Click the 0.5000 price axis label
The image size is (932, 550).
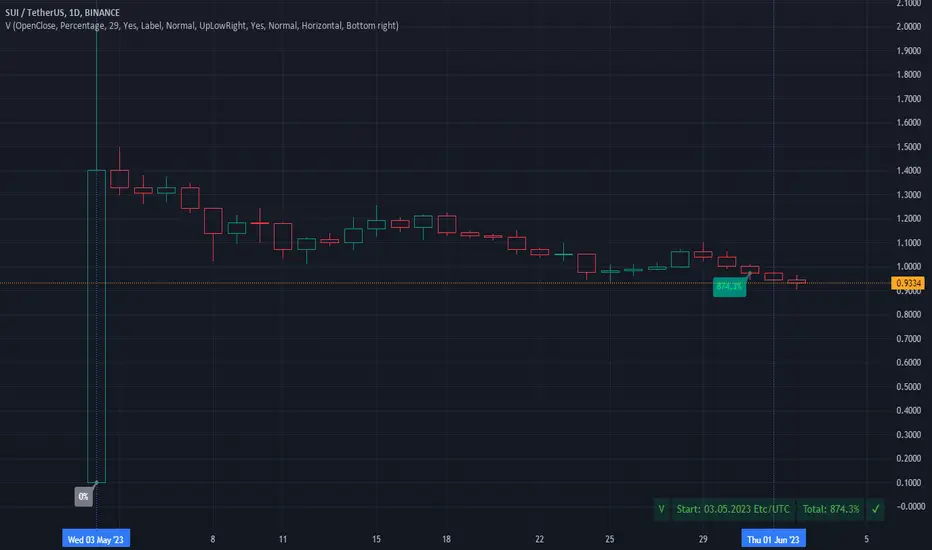click(909, 386)
